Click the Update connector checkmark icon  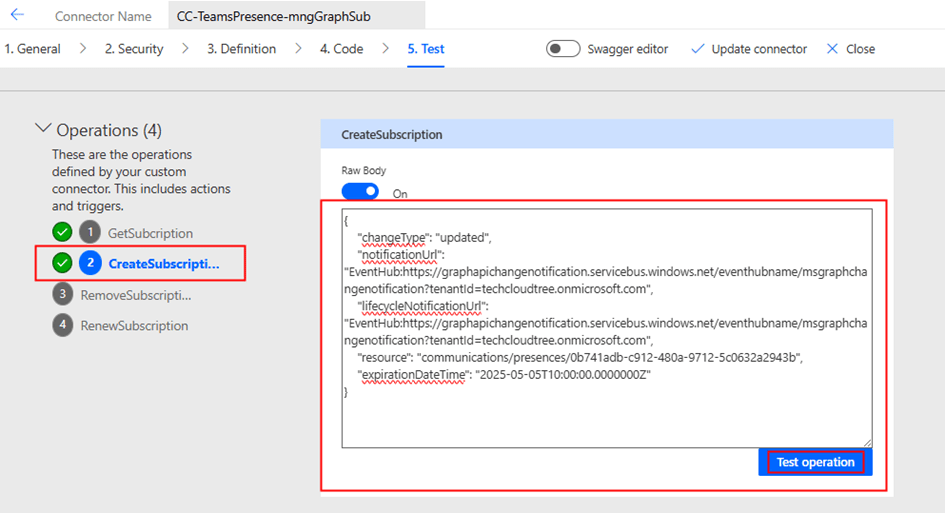click(x=698, y=49)
